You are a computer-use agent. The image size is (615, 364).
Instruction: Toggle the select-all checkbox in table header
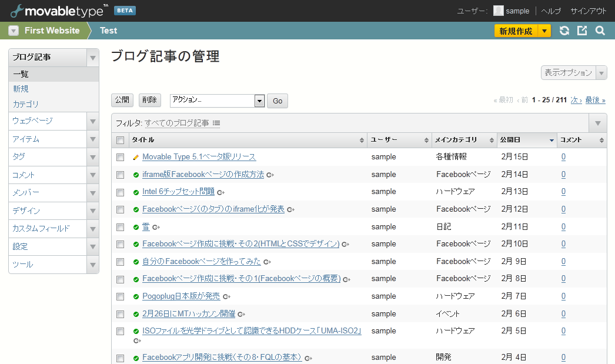tap(120, 140)
